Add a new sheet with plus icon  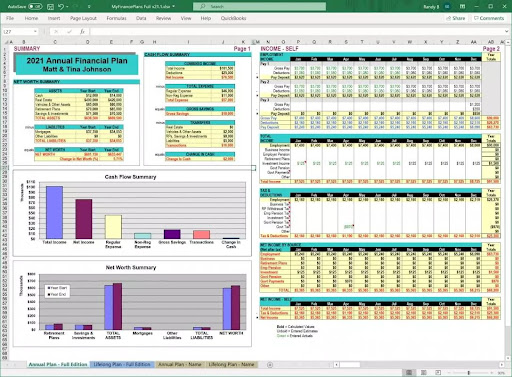270,365
